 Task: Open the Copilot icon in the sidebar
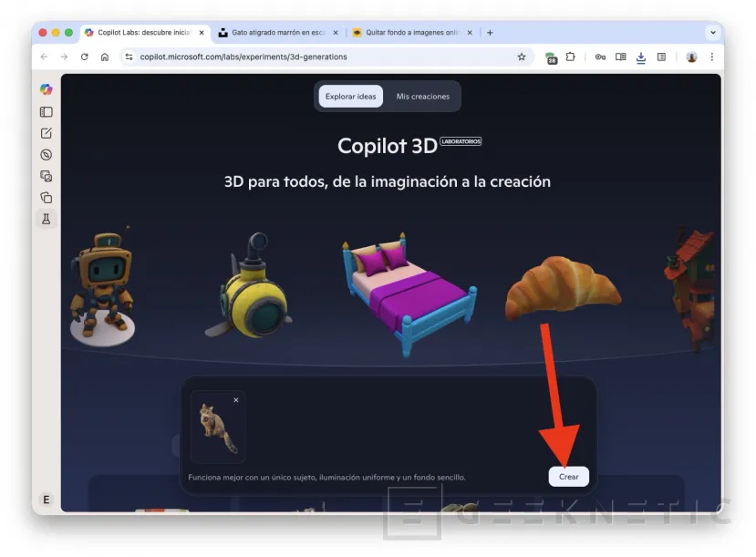tap(47, 88)
